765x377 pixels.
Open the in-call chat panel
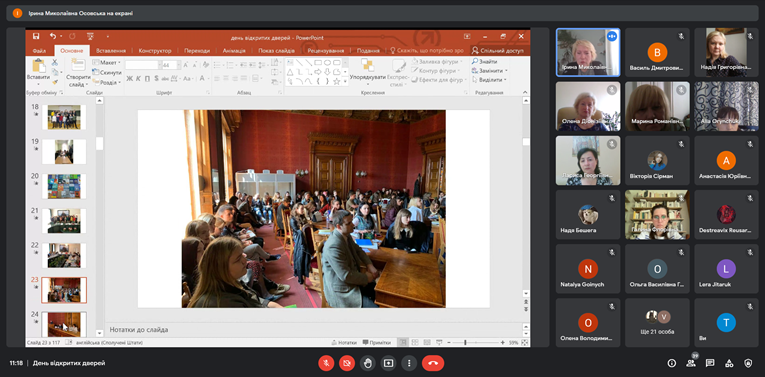(710, 363)
